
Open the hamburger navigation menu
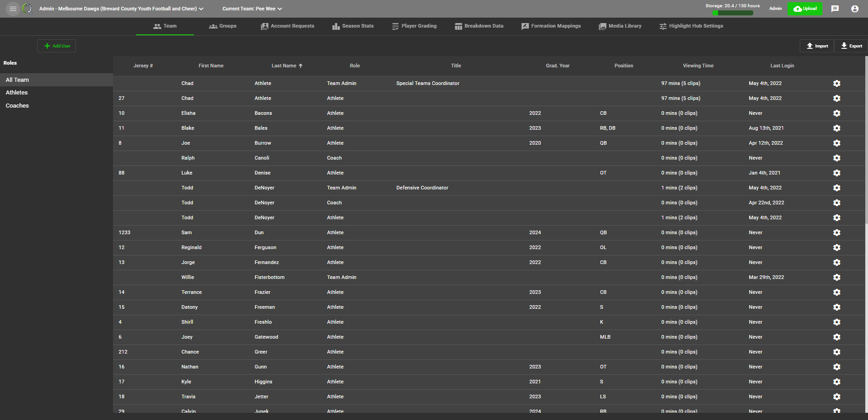(13, 9)
